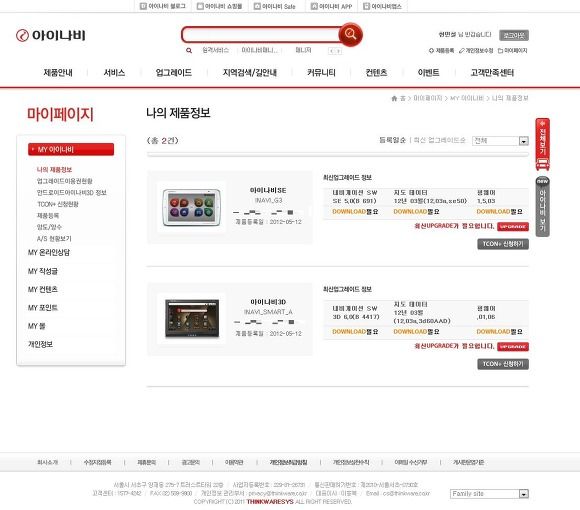Open 서비스 main menu

coord(114,73)
